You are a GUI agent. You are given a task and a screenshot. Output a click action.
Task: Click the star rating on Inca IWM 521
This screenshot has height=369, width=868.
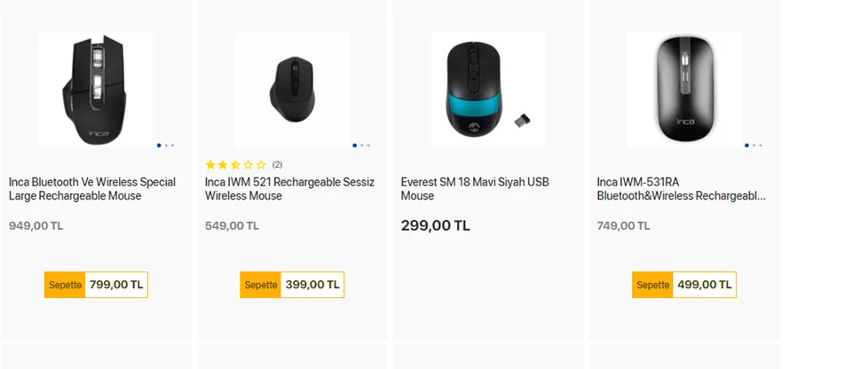tap(235, 165)
